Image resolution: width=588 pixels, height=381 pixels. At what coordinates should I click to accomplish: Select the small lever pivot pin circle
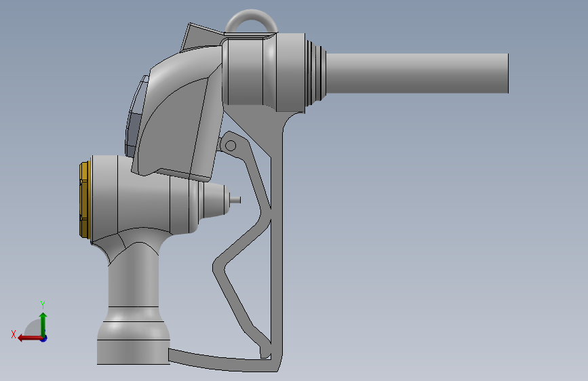[231, 146]
